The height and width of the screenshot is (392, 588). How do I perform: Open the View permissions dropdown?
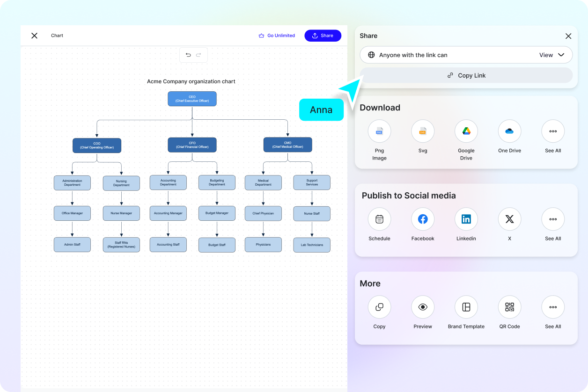553,55
